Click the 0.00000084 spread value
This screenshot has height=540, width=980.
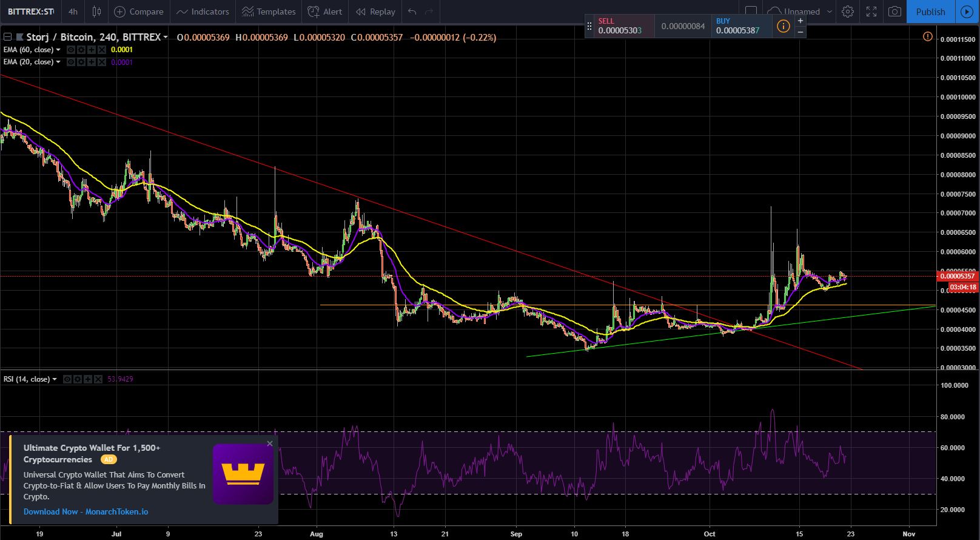pyautogui.click(x=683, y=26)
